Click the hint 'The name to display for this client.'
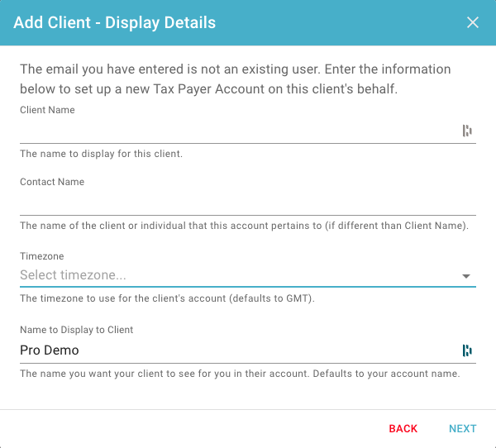 [x=101, y=154]
